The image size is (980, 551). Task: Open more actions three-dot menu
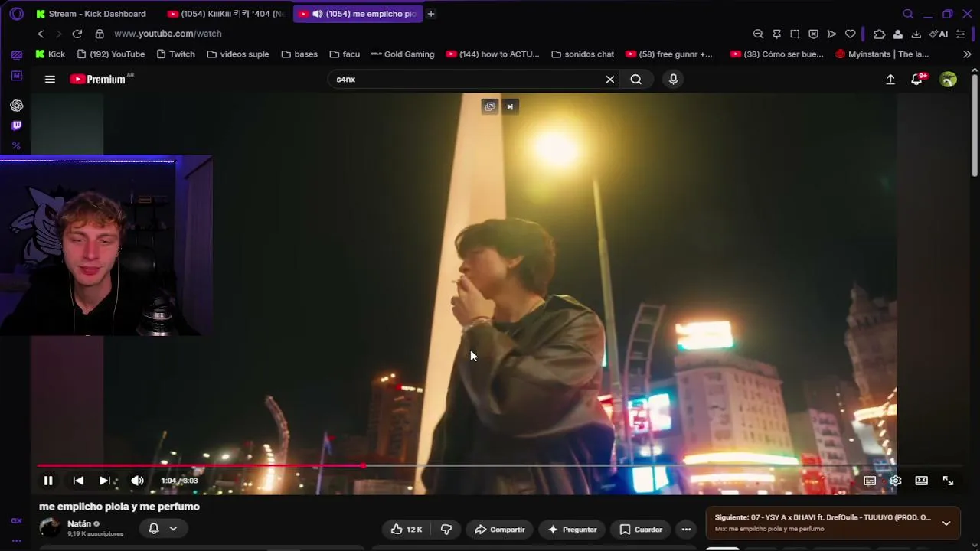(x=686, y=530)
